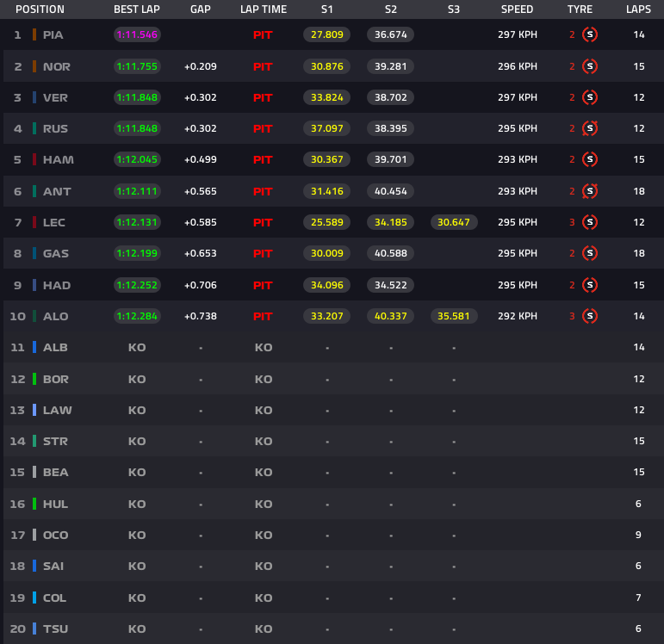Click Leclerc's S3 time 30.647
The width and height of the screenshot is (664, 644).
454,222
